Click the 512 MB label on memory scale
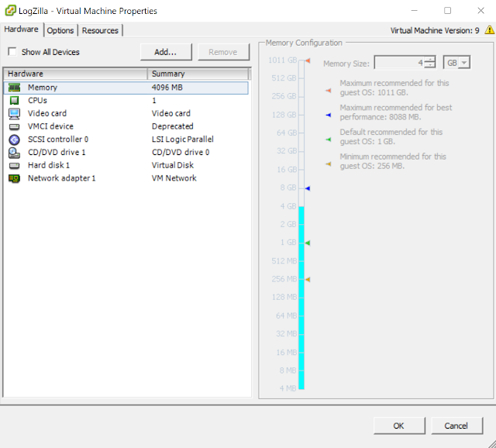This screenshot has width=496, height=448. [284, 261]
